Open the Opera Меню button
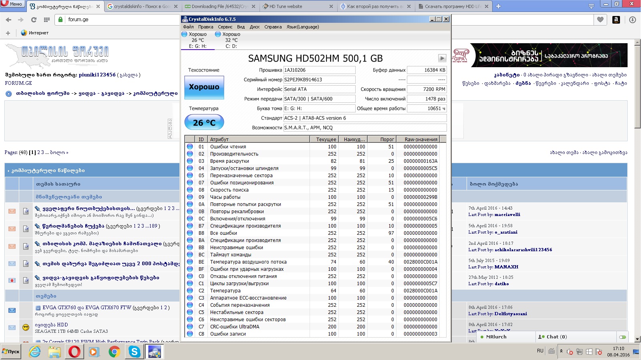644x360 pixels. (12, 4)
